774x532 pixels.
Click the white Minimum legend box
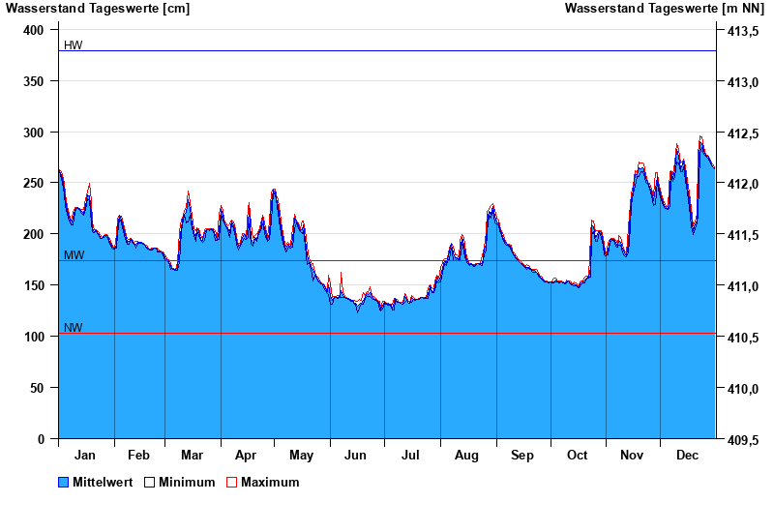[149, 482]
